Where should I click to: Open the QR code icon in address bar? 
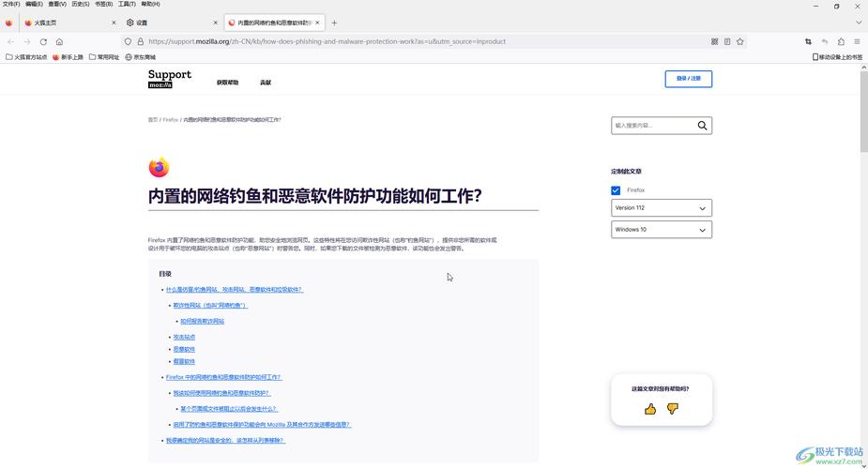click(715, 41)
